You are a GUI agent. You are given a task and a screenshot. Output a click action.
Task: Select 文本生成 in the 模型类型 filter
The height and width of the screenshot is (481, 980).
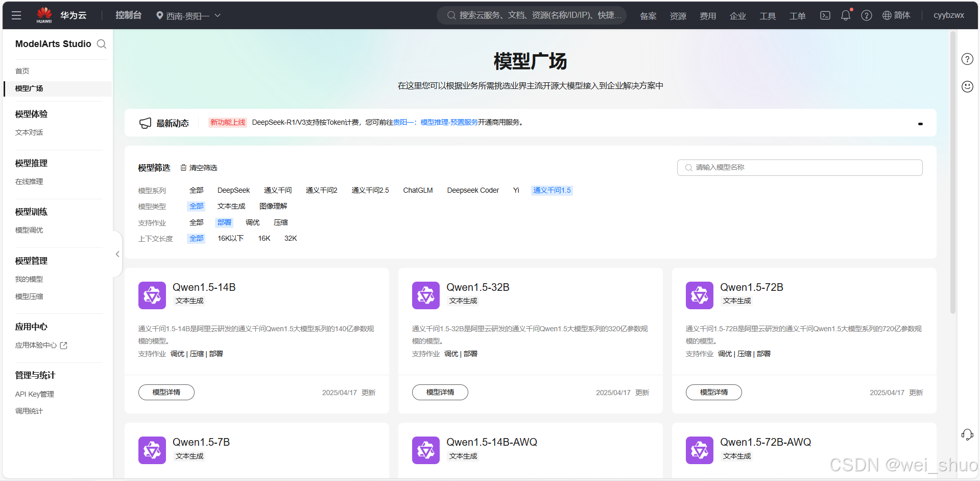(231, 206)
